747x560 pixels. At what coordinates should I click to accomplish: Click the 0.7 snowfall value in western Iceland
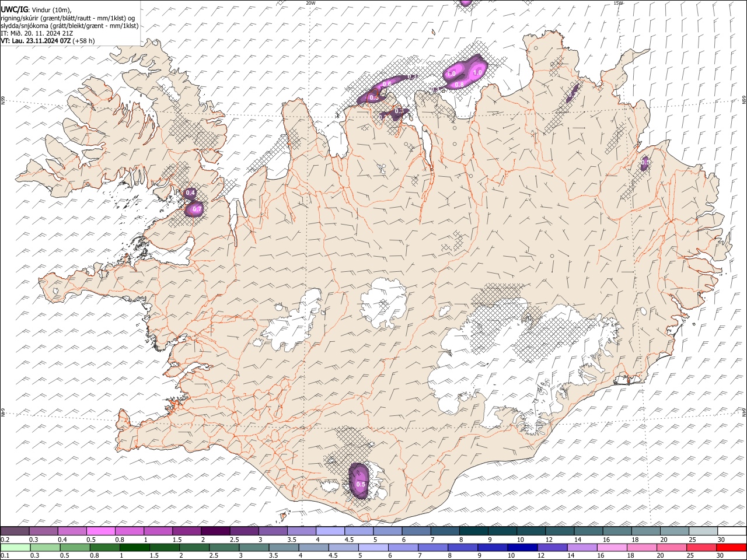(197, 209)
